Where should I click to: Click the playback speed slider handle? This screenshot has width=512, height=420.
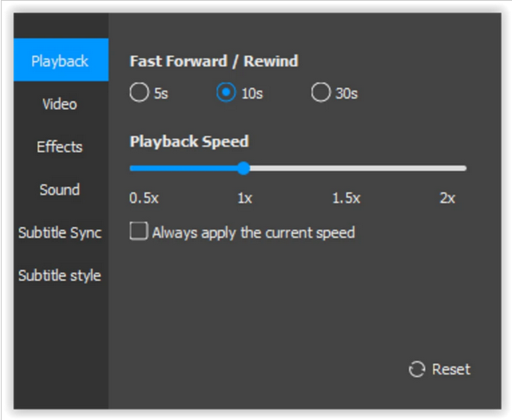[243, 168]
